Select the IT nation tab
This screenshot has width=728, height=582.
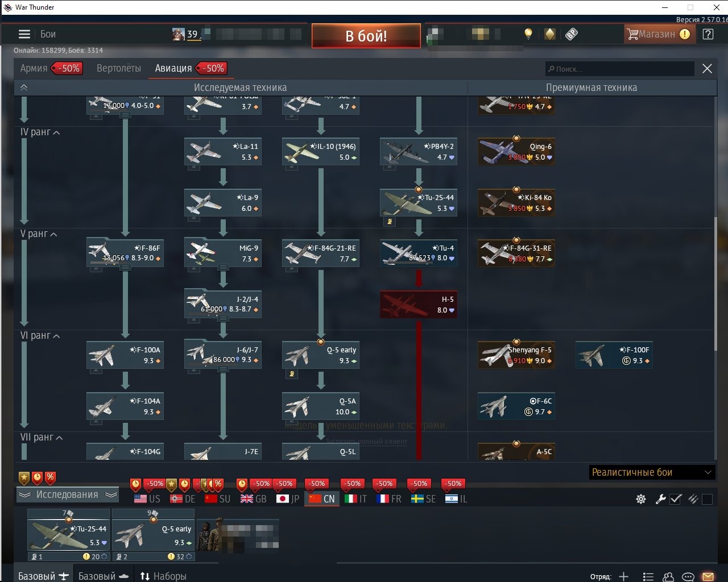(x=356, y=499)
